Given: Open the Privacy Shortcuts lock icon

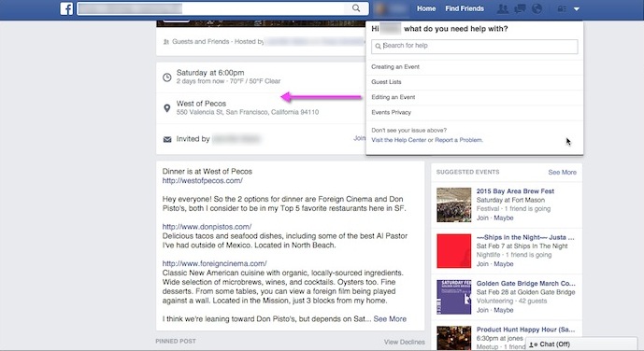Looking at the screenshot, I should point(562,8).
